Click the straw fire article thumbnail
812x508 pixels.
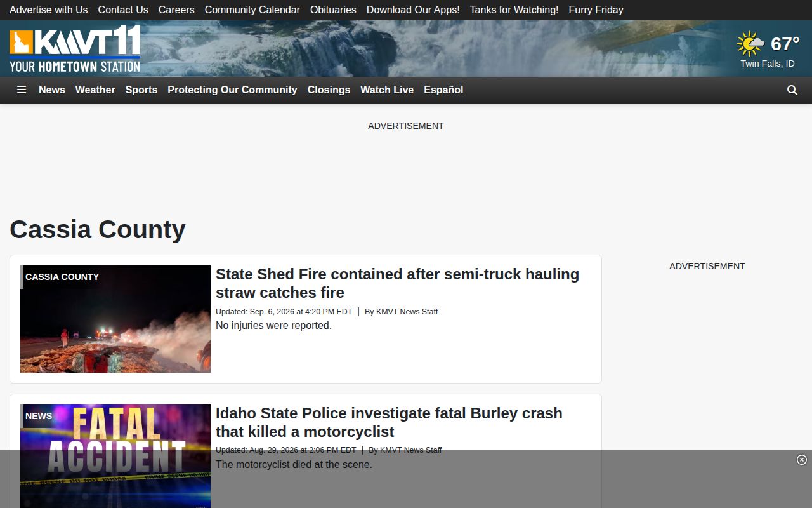(115, 319)
